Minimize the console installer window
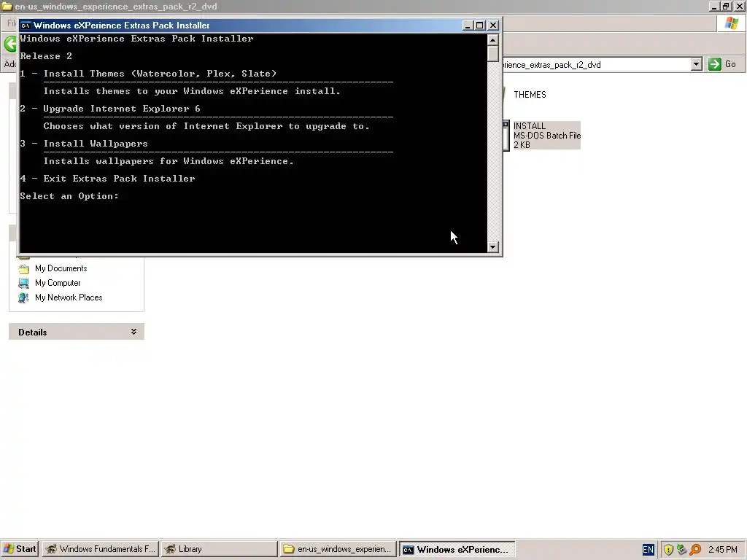This screenshot has height=560, width=747. point(468,26)
